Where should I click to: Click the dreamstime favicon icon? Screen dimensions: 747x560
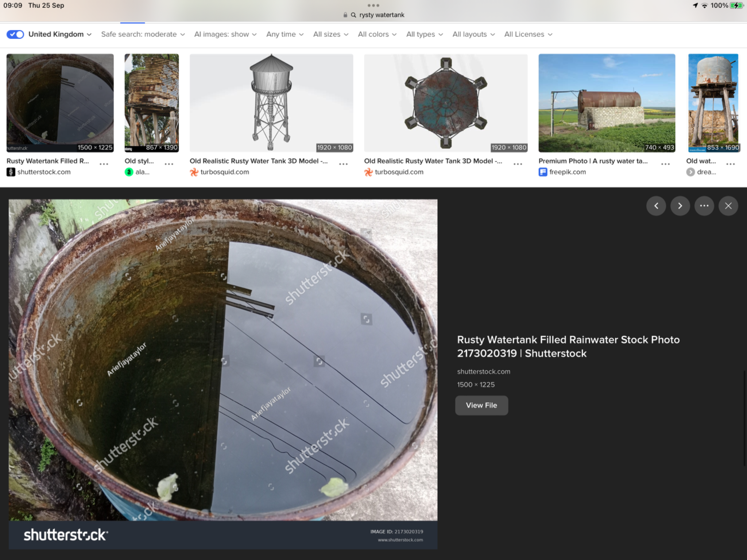tap(690, 172)
